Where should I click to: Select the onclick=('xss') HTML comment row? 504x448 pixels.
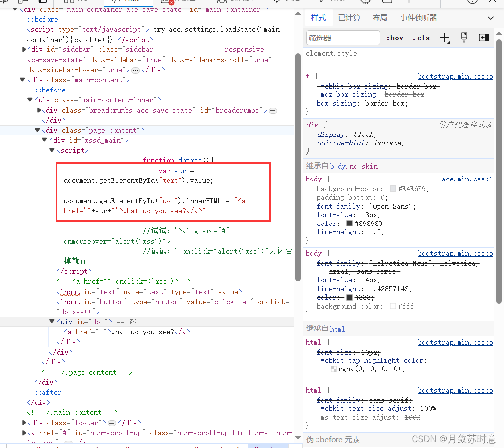coord(124,281)
